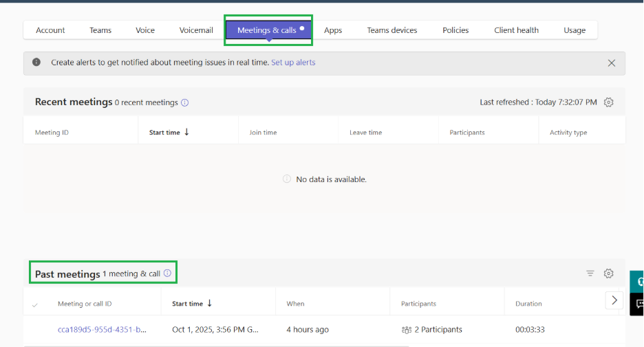Open the Past meetings filter icon

[x=590, y=273]
